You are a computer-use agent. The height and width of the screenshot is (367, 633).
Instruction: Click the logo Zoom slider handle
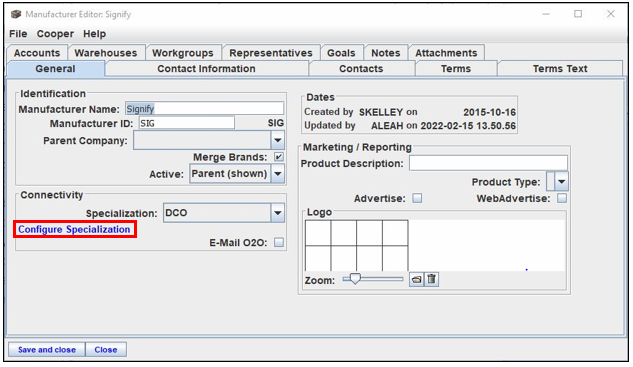(355, 279)
